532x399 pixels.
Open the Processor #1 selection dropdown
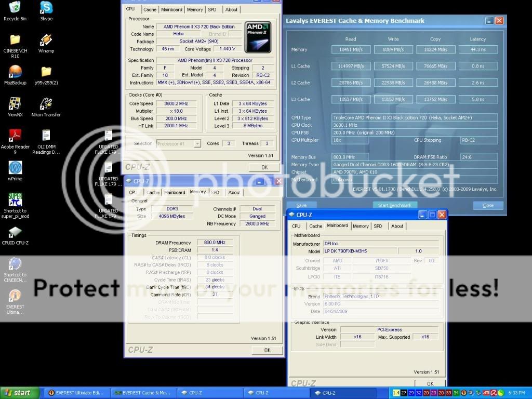pyautogui.click(x=179, y=144)
